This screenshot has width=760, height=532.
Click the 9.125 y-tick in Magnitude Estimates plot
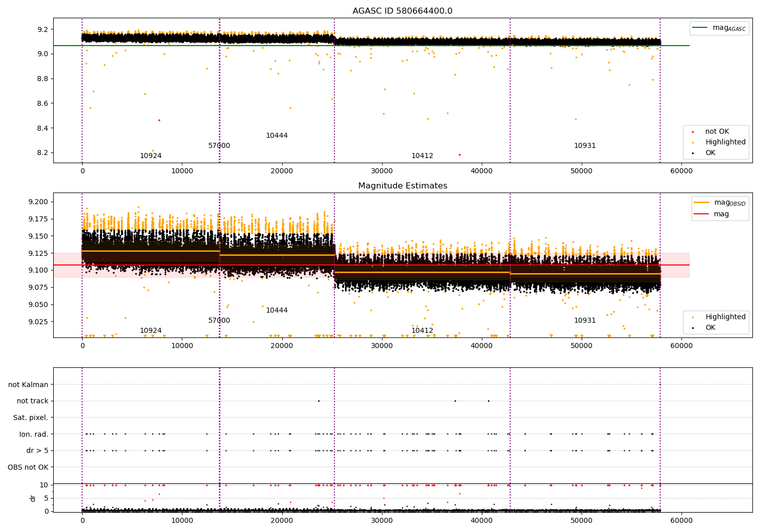coord(40,253)
